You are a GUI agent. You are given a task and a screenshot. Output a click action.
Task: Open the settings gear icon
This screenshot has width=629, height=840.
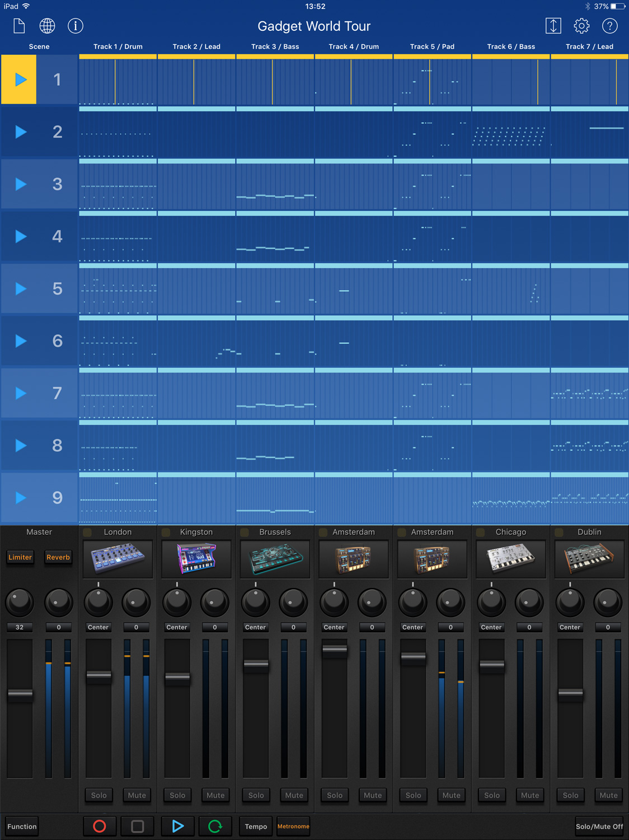581,26
